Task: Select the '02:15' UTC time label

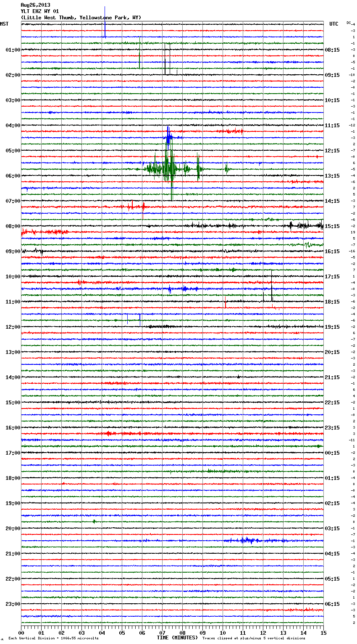Action: pos(332,503)
